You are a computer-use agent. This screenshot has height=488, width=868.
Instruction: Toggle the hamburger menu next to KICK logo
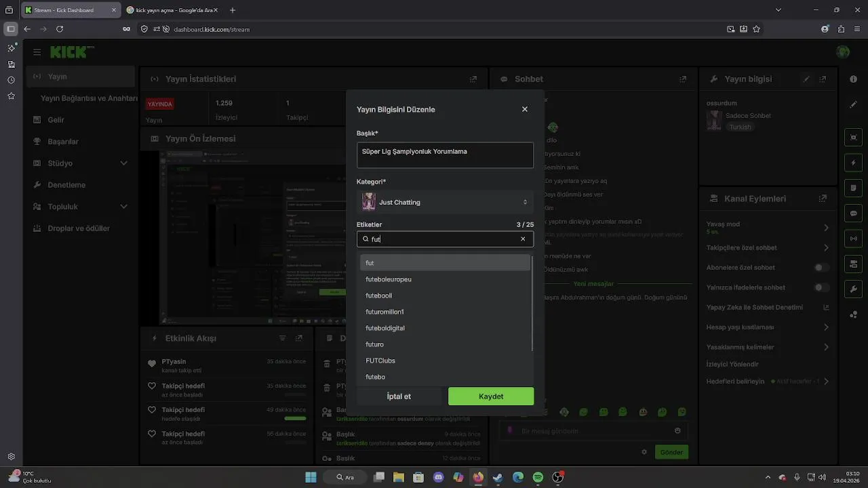37,52
